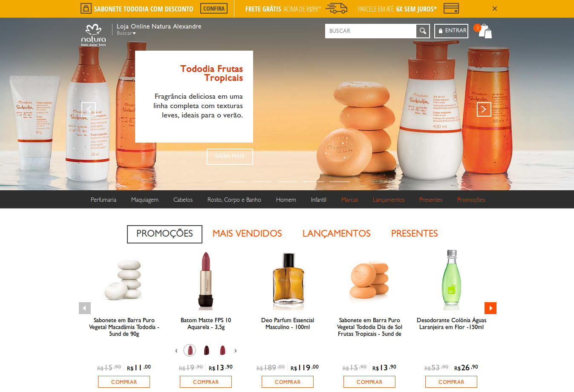Open the Lançamentos tab

point(337,233)
